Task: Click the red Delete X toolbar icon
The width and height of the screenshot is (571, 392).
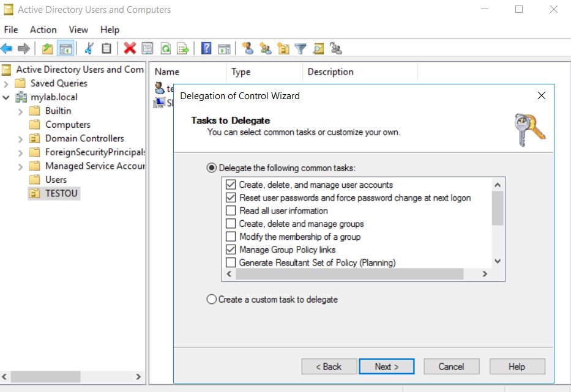Action: 130,48
